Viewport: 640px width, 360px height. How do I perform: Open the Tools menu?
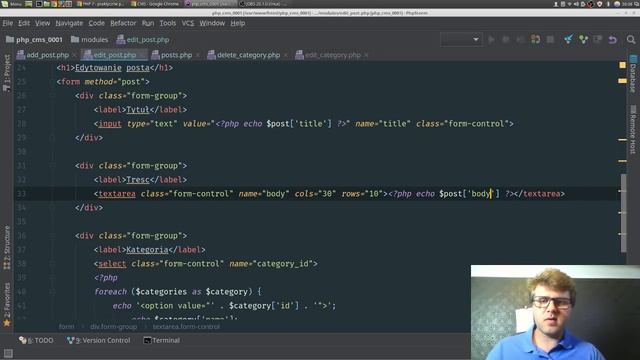point(167,23)
